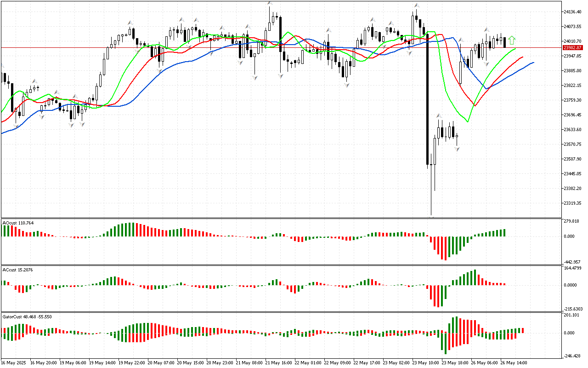Select the last green AOcust histogram bar
Viewport: 588px width, 368px height.
click(504, 233)
